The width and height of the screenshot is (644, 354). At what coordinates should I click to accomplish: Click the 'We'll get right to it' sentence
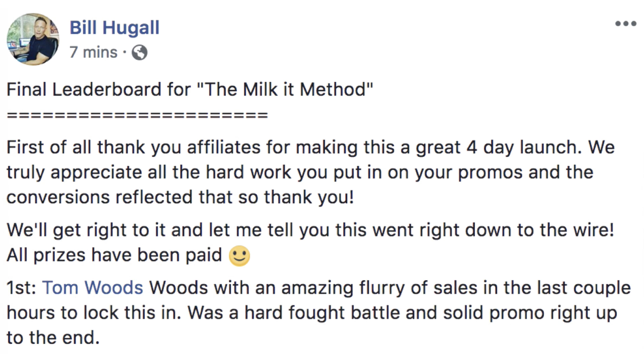310,231
